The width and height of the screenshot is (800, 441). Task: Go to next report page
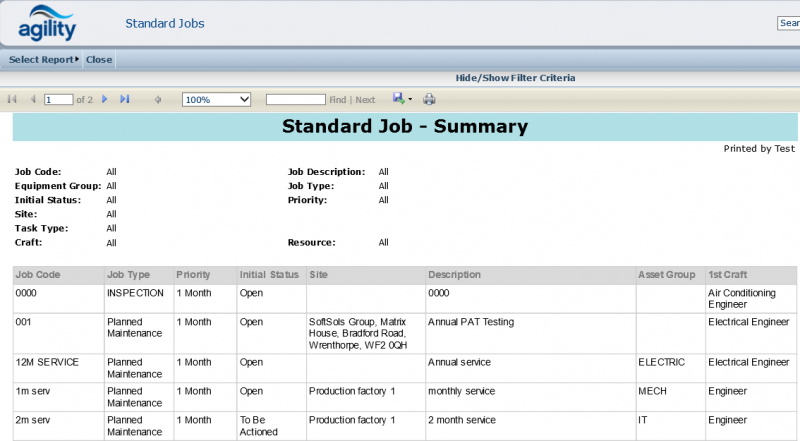(x=105, y=99)
